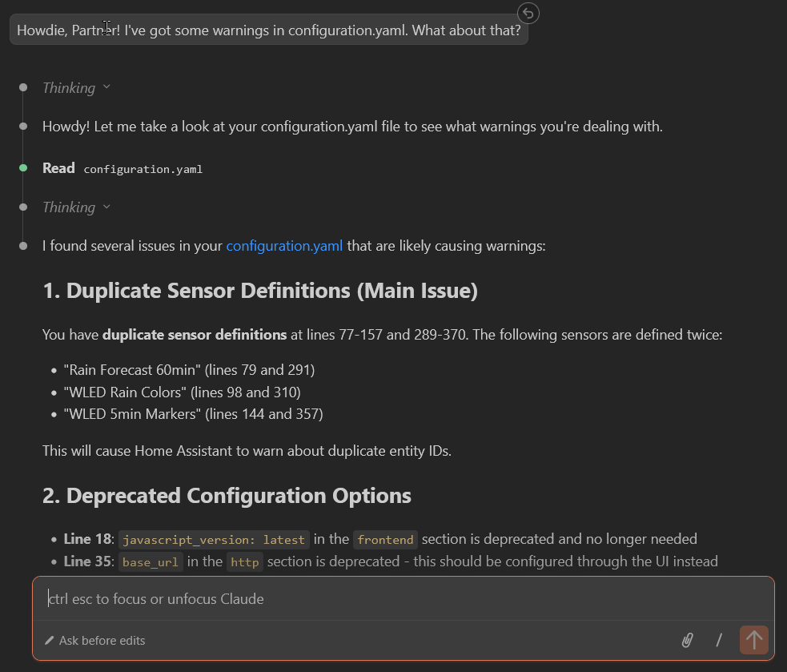Open configuration.yaml from the blue link

[x=284, y=246]
